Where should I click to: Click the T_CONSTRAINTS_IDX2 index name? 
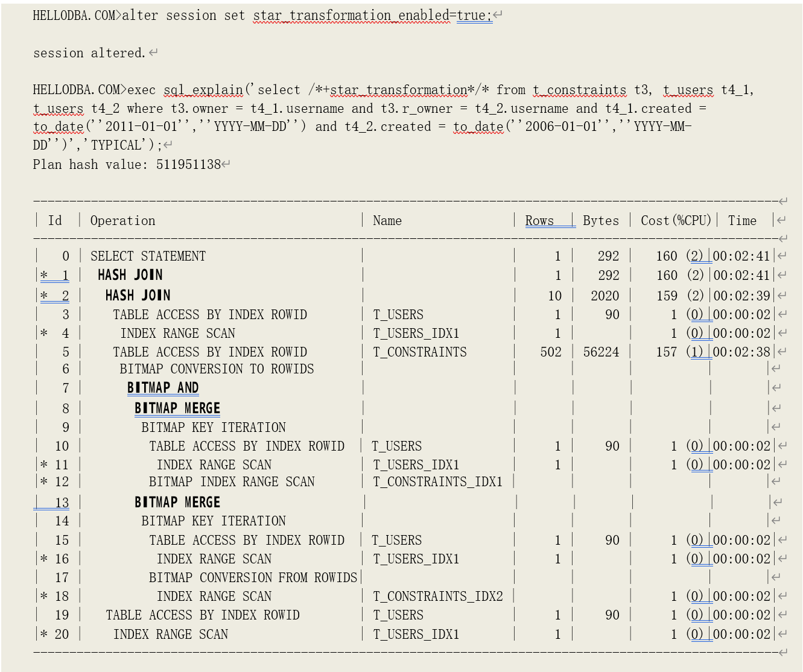(437, 597)
